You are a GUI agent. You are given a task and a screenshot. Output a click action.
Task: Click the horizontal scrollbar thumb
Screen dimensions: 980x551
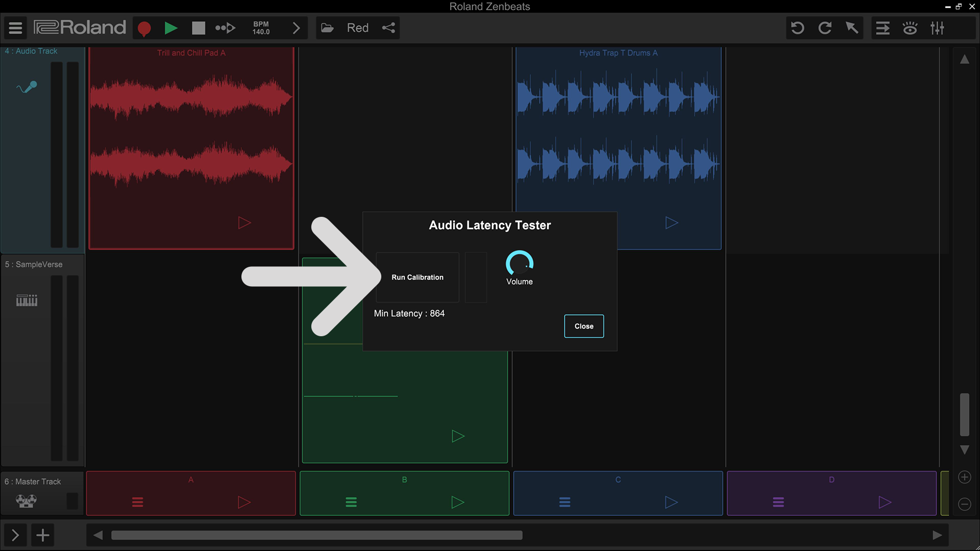316,535
